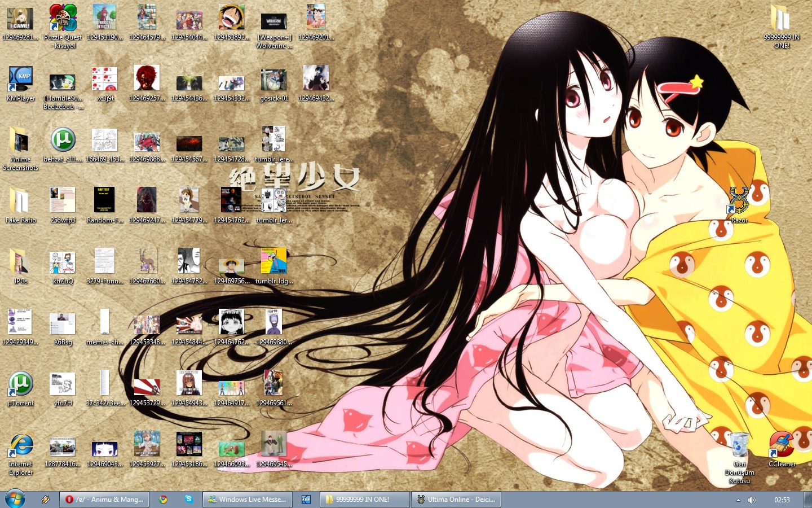Open the Internet Explorer desktop shortcut
The width and height of the screenshot is (812, 508).
click(20, 445)
